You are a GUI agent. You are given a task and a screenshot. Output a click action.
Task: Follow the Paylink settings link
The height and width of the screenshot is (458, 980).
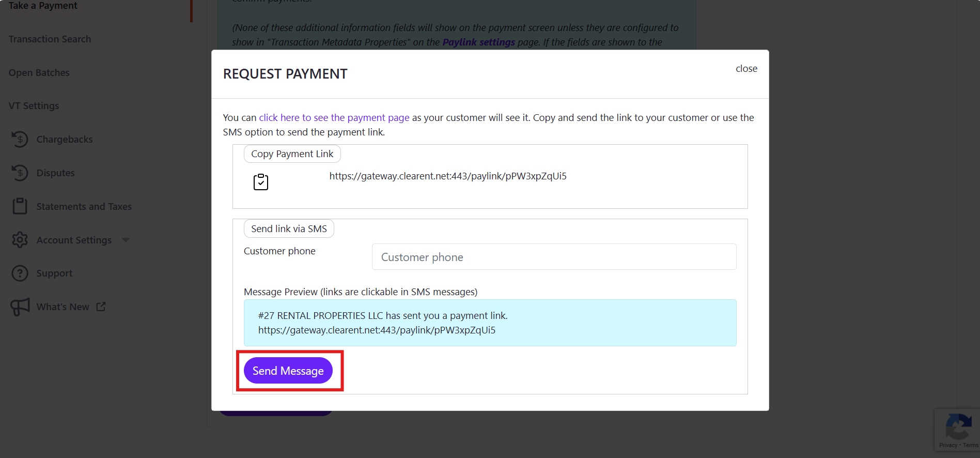pyautogui.click(x=478, y=42)
